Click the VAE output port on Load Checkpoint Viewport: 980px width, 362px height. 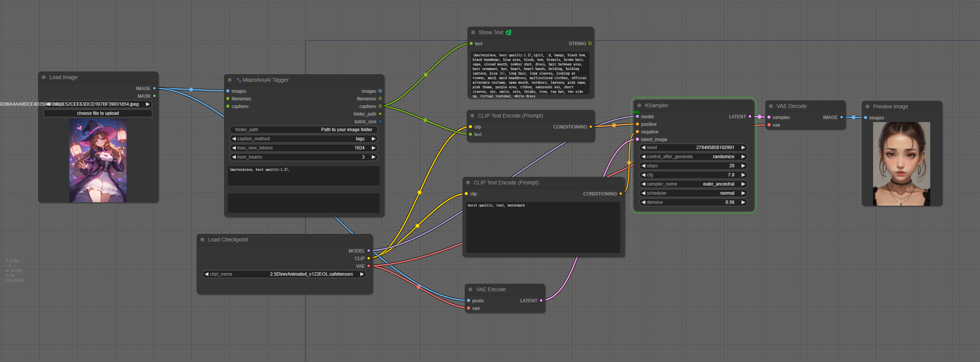(x=368, y=266)
